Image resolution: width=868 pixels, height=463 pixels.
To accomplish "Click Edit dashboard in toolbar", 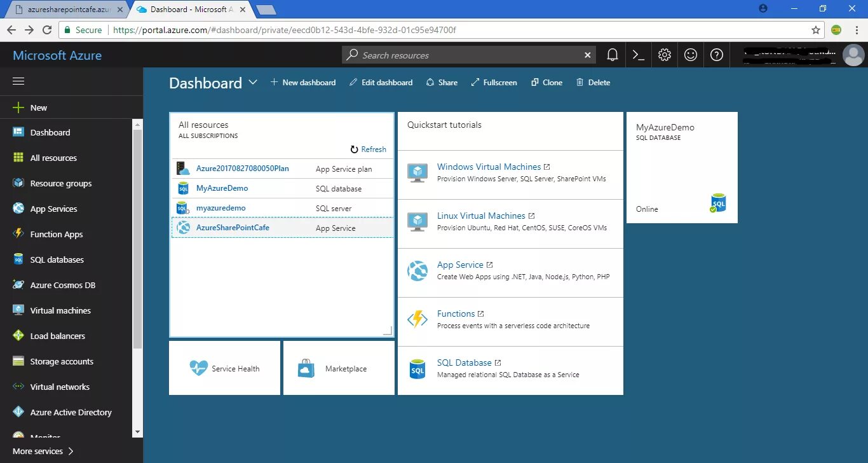I will [x=381, y=83].
